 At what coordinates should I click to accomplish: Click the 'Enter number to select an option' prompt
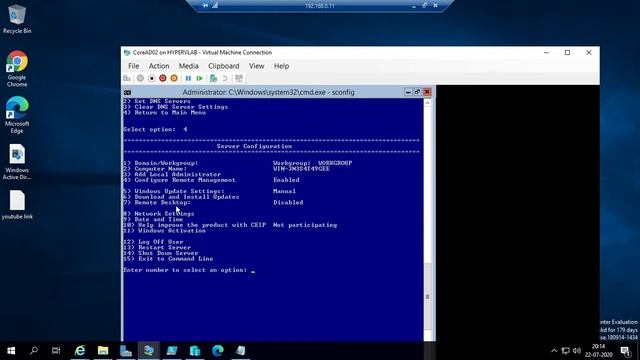[185, 270]
